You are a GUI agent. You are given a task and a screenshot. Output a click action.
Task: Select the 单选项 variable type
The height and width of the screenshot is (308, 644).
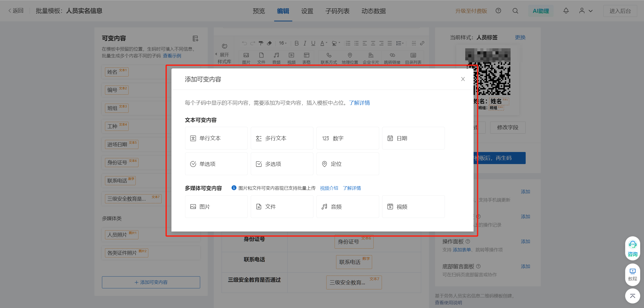coord(216,164)
